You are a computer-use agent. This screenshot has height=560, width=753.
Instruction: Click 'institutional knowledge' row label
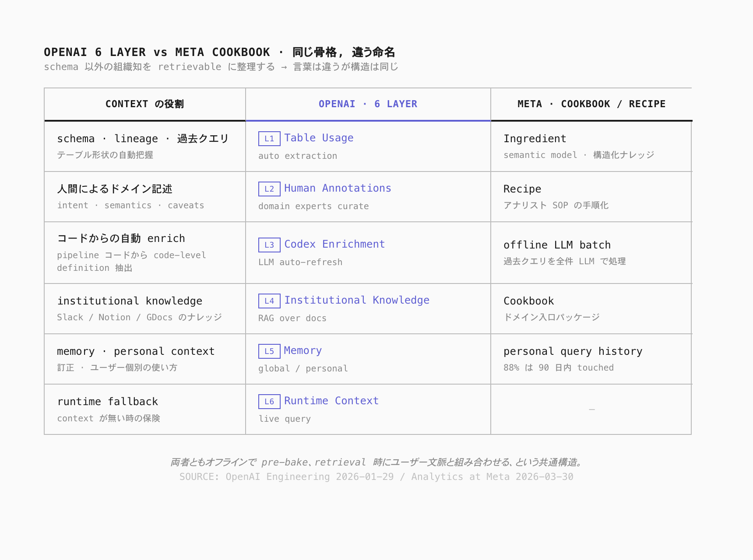pos(130,301)
